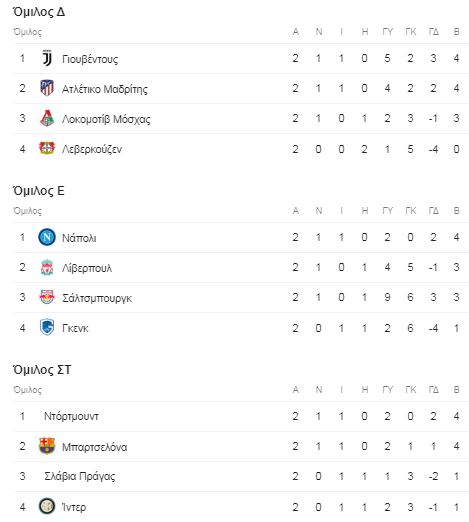
Task: Select the Inter Milan round logo
Action: (47, 506)
